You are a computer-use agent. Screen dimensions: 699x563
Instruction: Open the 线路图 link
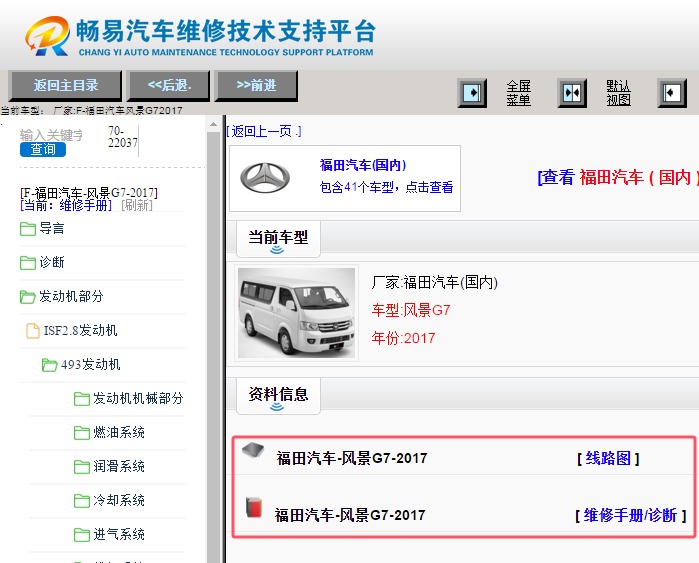click(608, 458)
